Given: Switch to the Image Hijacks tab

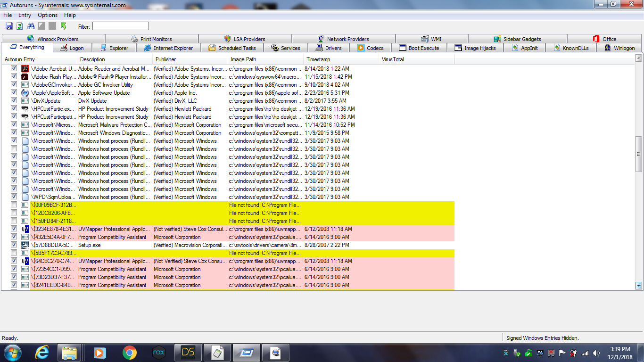Looking at the screenshot, I should pyautogui.click(x=475, y=48).
